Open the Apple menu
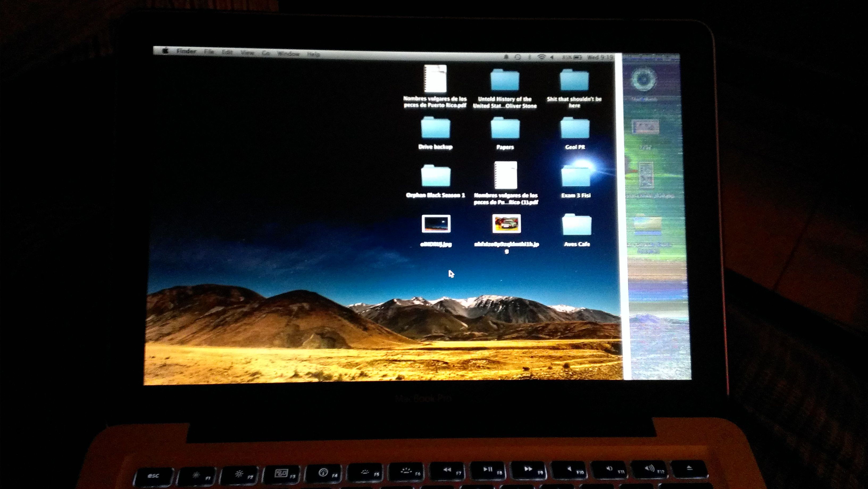Image resolution: width=868 pixels, height=489 pixels. point(165,51)
